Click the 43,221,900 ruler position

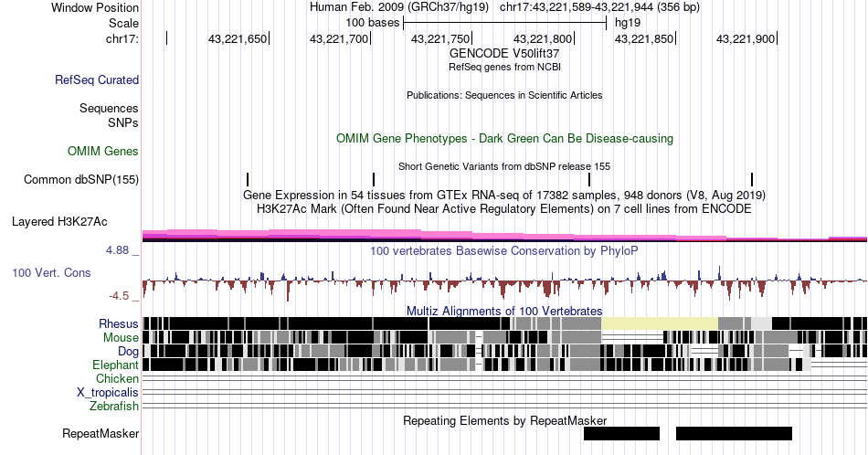(x=746, y=38)
